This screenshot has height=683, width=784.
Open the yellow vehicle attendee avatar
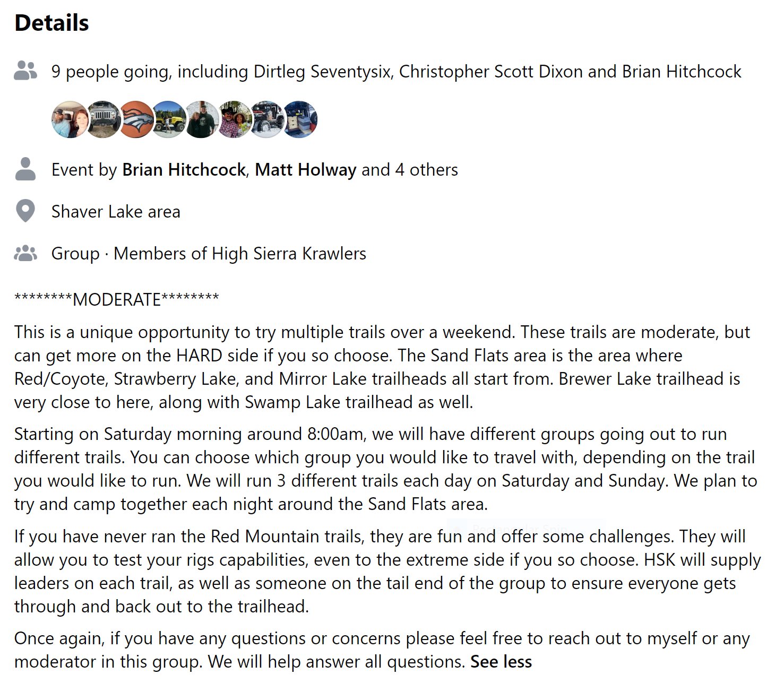tap(169, 119)
